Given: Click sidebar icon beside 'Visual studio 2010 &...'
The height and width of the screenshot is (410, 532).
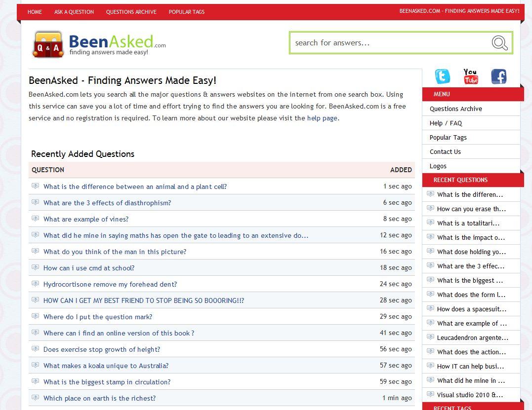Looking at the screenshot, I should click(x=430, y=394).
